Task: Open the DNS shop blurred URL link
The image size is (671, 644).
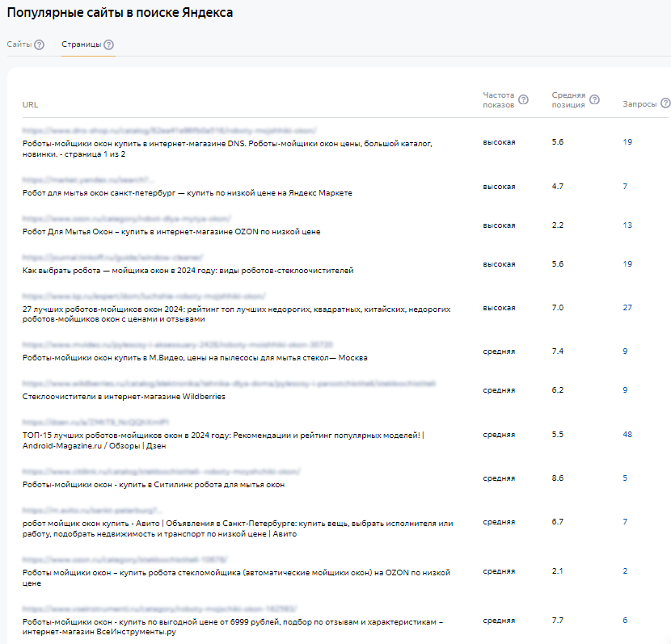Action: tap(169, 130)
